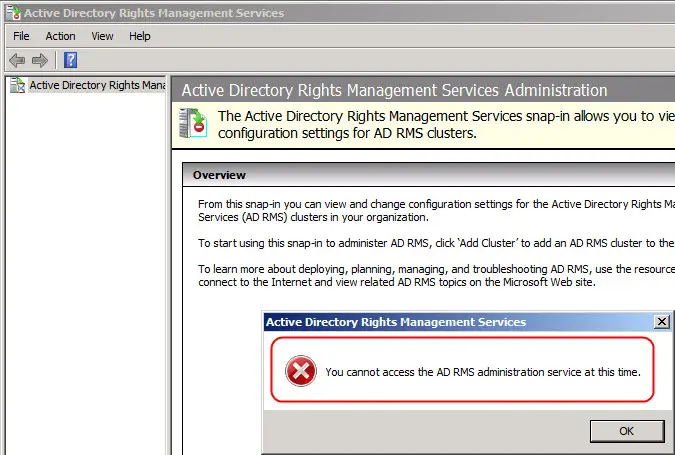Click the Forward arrow toolbar icon
This screenshot has width=675, height=455.
(40, 60)
